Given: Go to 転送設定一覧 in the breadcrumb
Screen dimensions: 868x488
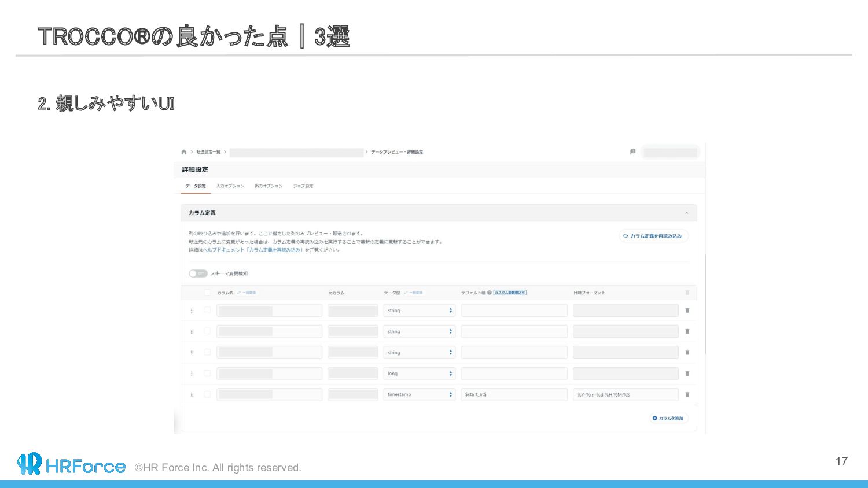Looking at the screenshot, I should [x=208, y=152].
